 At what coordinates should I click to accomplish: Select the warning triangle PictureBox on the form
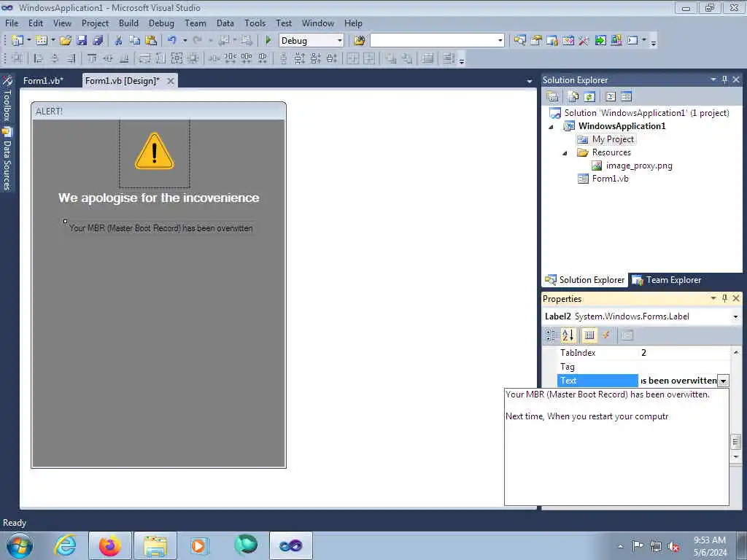pos(155,153)
